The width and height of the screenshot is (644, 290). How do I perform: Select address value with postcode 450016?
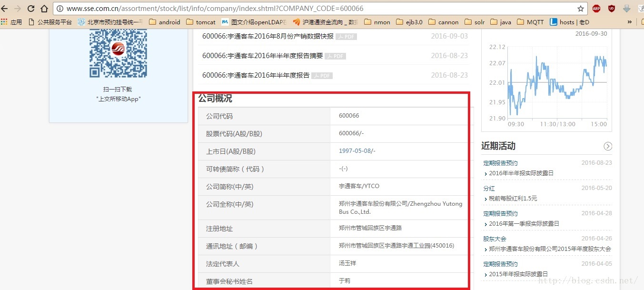396,246
